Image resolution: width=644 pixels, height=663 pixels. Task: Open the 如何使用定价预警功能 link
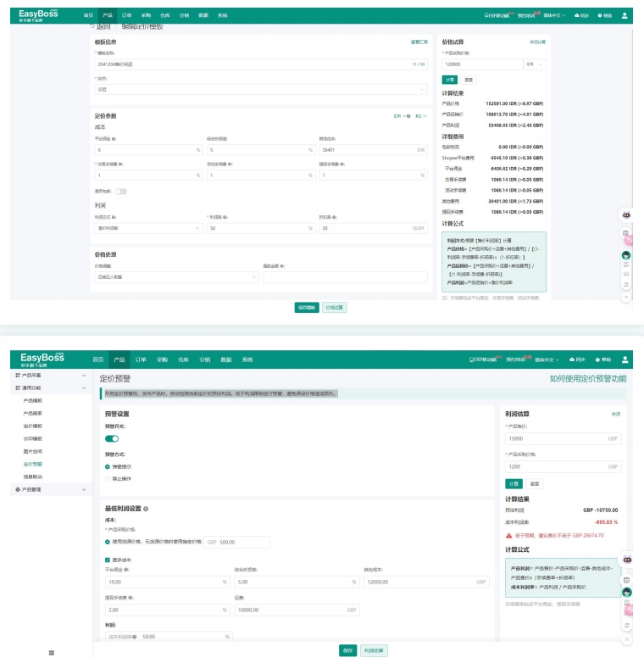click(588, 378)
